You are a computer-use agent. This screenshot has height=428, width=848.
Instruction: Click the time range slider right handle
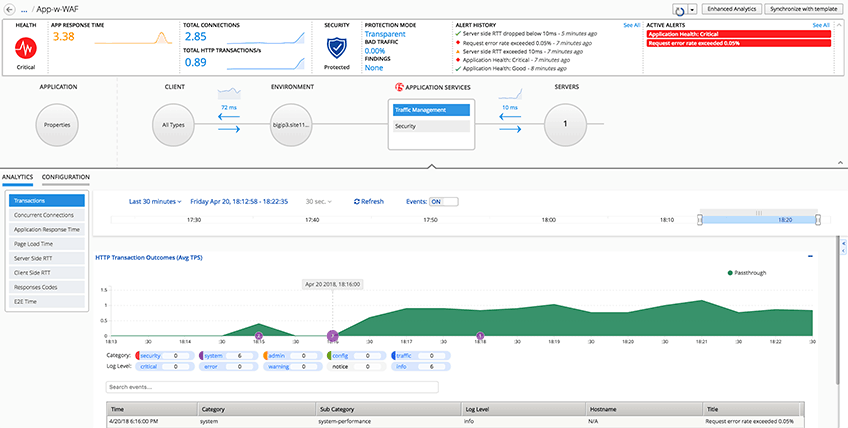pyautogui.click(x=818, y=220)
